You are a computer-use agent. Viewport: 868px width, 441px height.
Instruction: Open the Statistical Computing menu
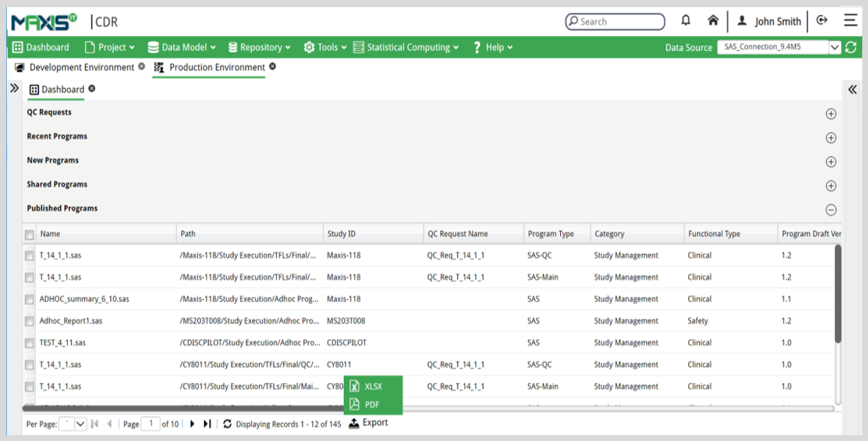click(x=406, y=48)
